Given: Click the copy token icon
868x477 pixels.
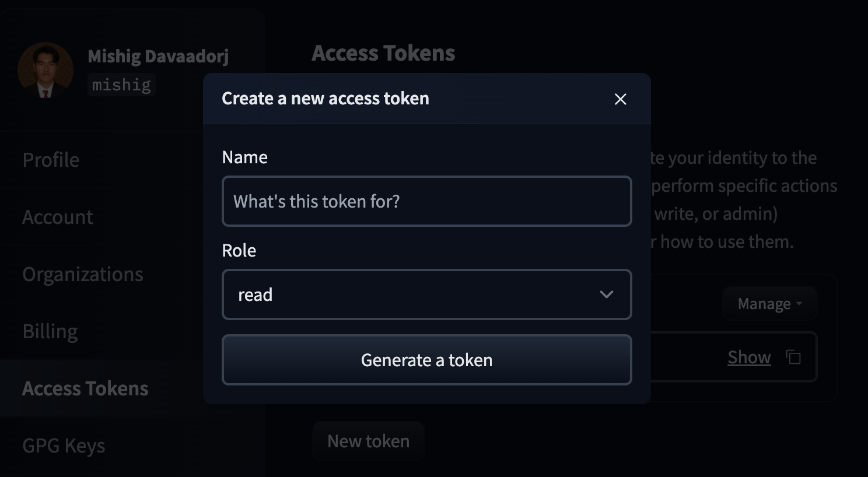Looking at the screenshot, I should [793, 357].
